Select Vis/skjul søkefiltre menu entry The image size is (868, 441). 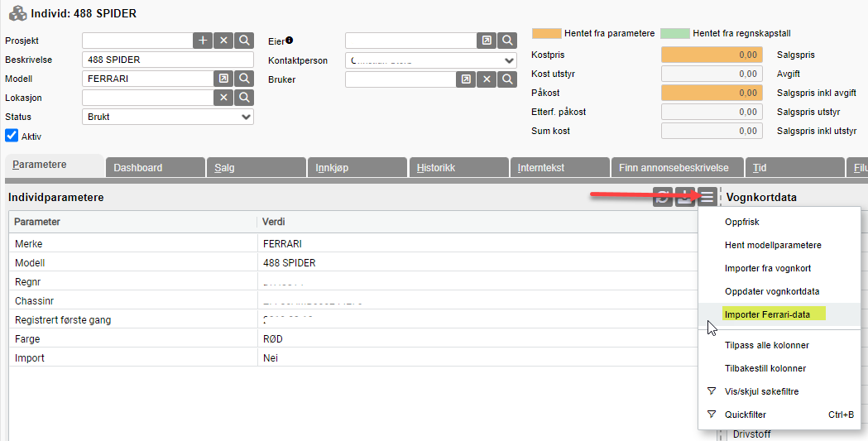click(779, 391)
